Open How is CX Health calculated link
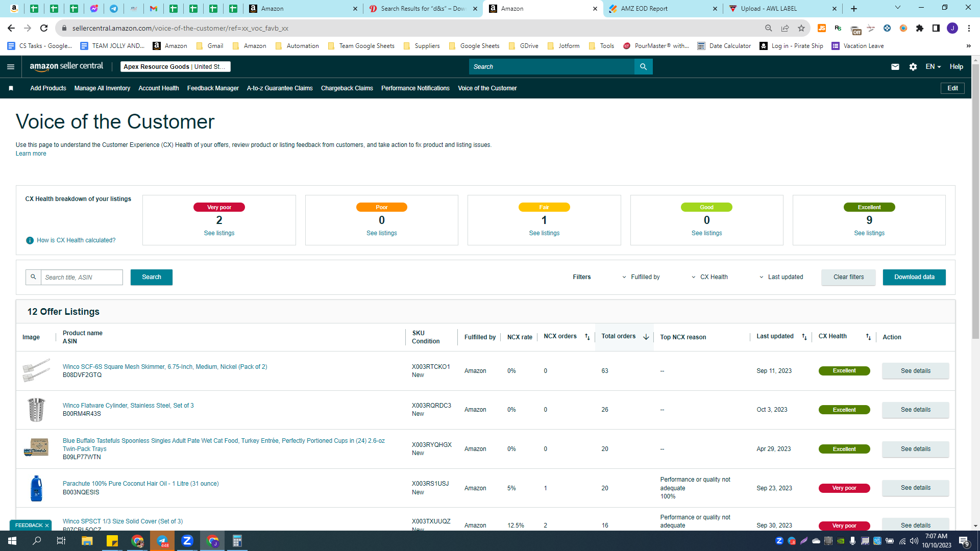The width and height of the screenshot is (980, 551). pos(76,240)
